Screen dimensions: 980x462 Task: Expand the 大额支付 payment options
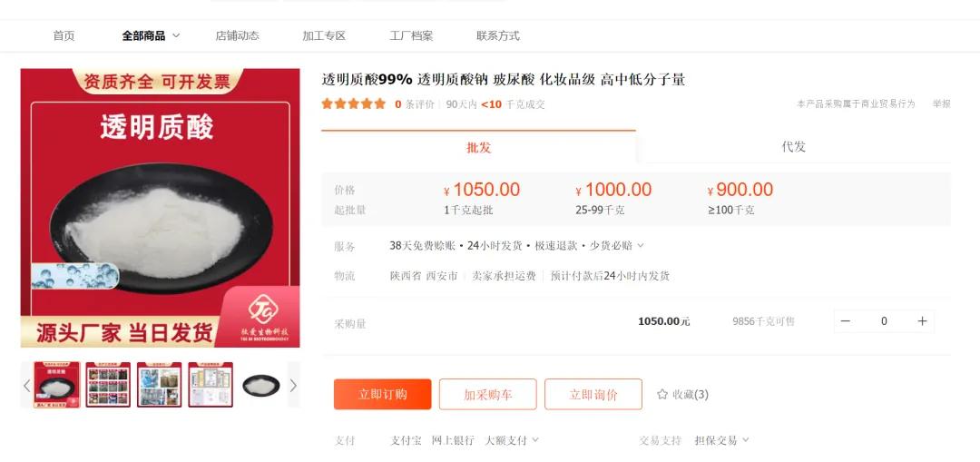tap(512, 440)
